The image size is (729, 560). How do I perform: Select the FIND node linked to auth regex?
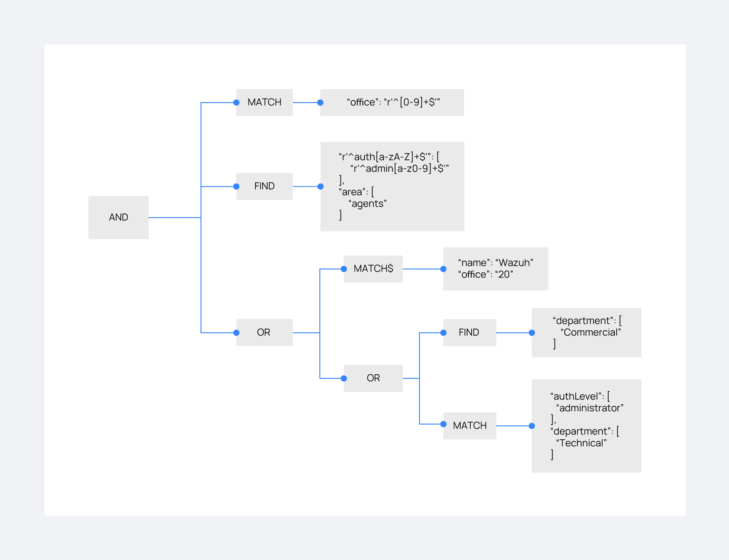coord(264,186)
